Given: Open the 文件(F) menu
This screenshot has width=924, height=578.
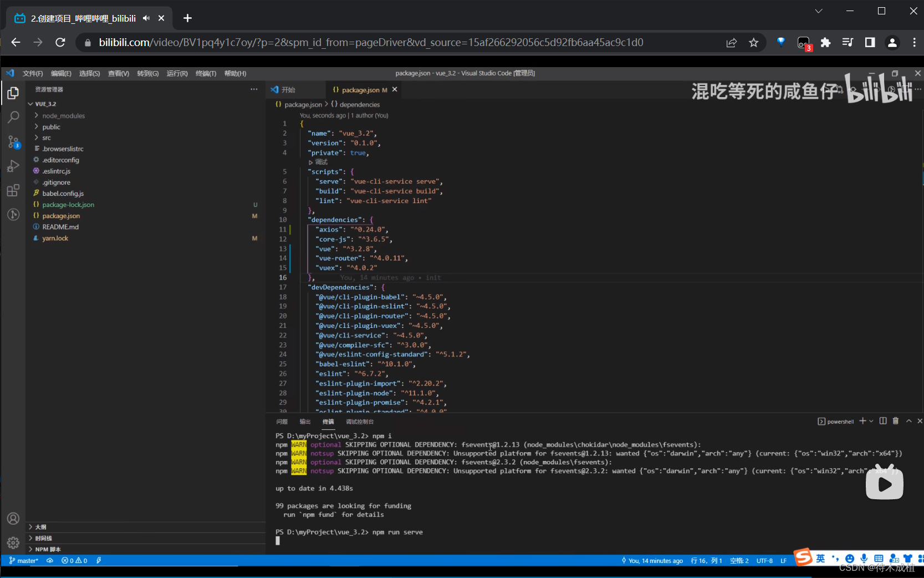Looking at the screenshot, I should (x=33, y=73).
